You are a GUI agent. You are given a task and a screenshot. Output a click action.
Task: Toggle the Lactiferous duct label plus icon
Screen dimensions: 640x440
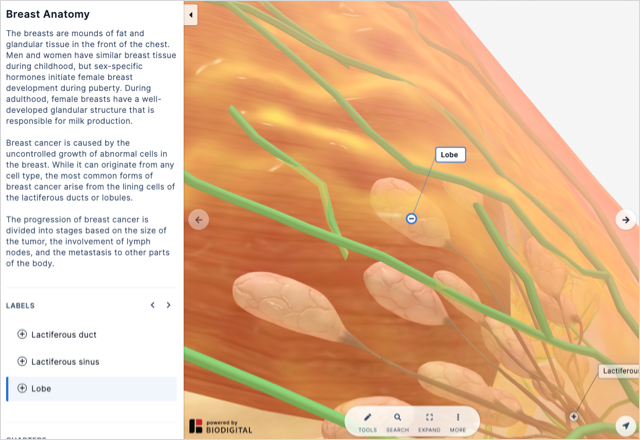pyautogui.click(x=22, y=334)
